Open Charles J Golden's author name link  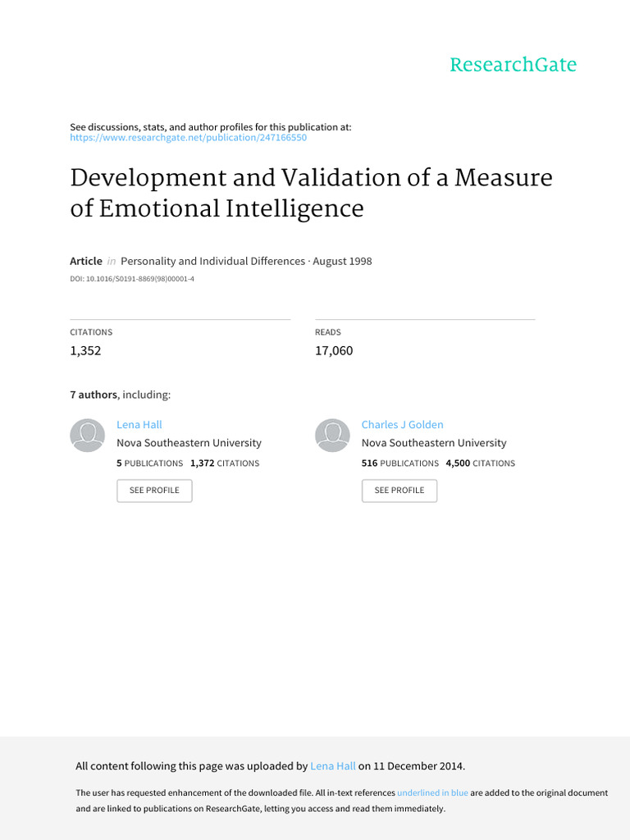[402, 425]
